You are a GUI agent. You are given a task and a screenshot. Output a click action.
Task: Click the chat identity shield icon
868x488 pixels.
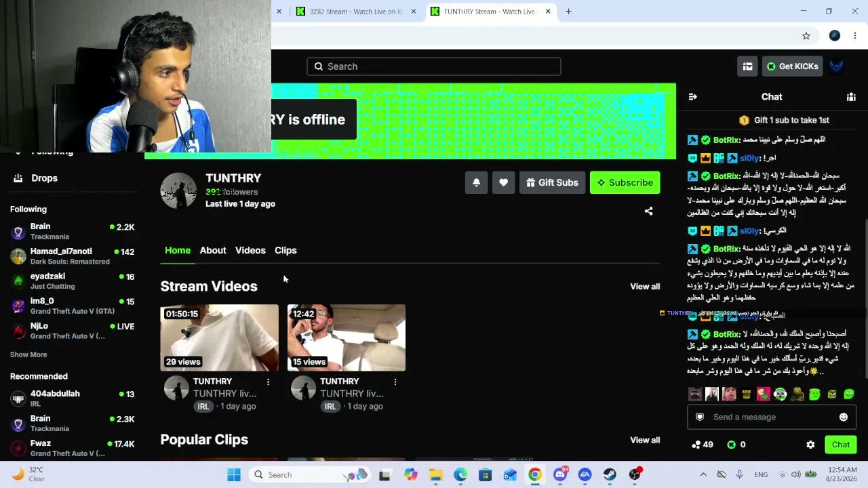pyautogui.click(x=700, y=417)
